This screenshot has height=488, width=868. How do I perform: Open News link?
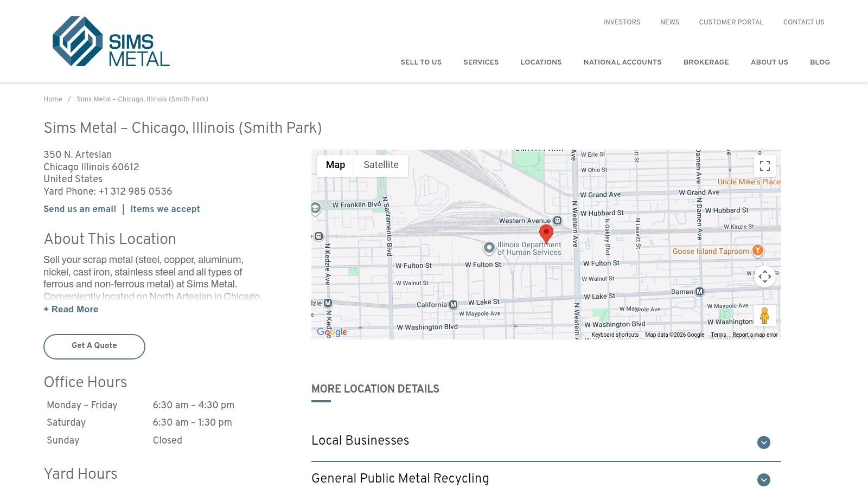(x=669, y=22)
